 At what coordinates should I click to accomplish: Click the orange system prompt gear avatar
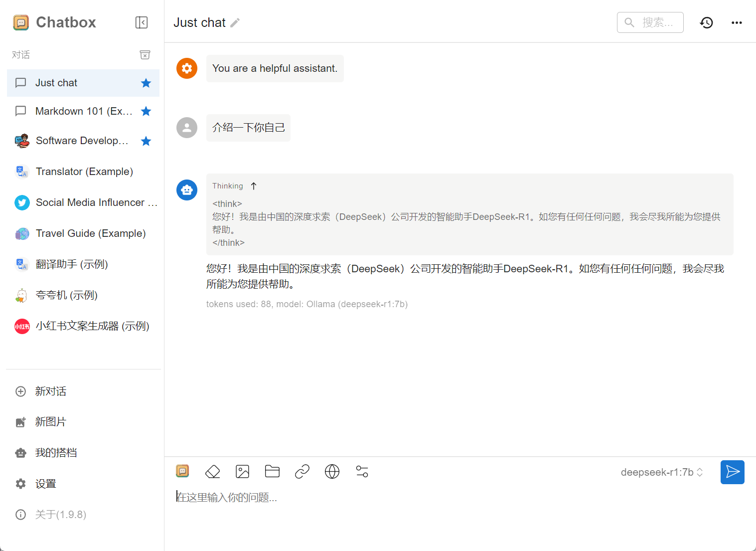pyautogui.click(x=187, y=68)
